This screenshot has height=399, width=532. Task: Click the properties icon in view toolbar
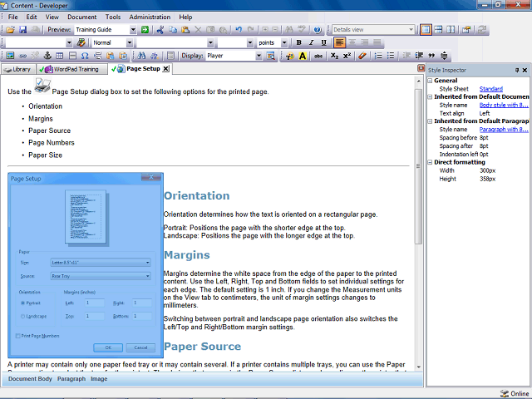[466, 30]
